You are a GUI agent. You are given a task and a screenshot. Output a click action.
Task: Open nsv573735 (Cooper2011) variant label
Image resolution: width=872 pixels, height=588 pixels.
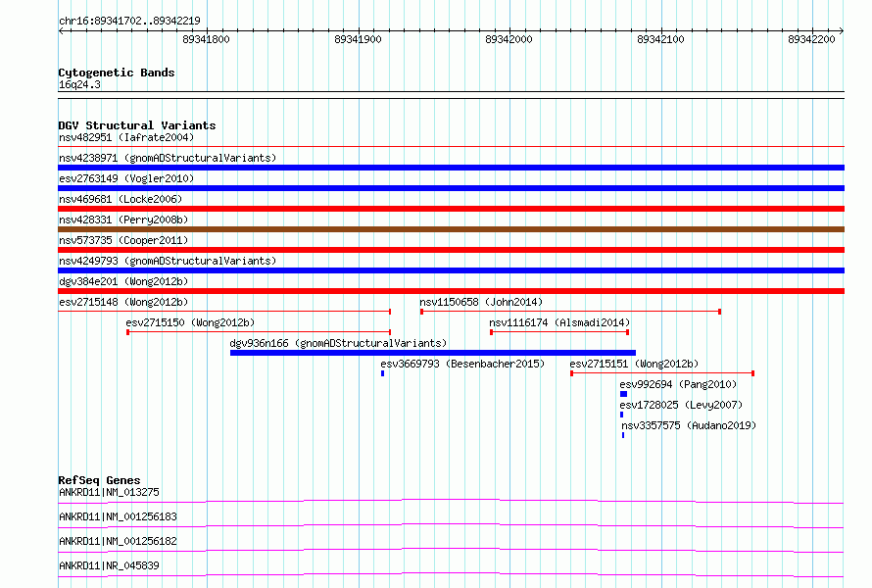coord(123,240)
